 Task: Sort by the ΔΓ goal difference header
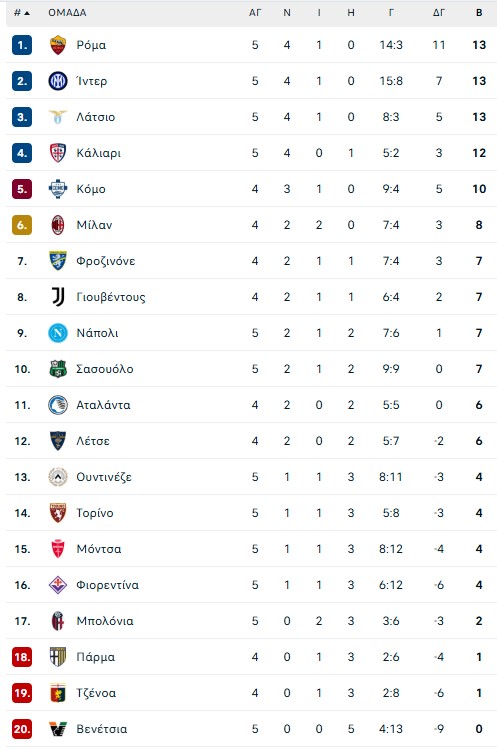[x=439, y=13]
